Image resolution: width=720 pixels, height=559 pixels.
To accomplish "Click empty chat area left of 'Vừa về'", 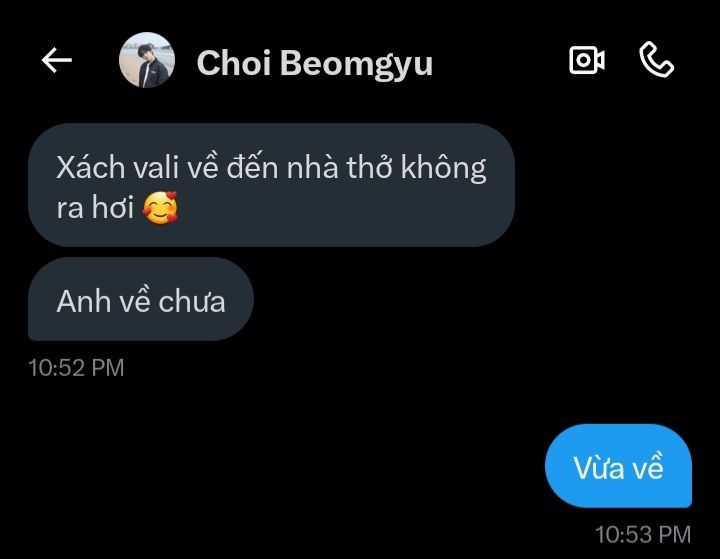I will [x=276, y=466].
